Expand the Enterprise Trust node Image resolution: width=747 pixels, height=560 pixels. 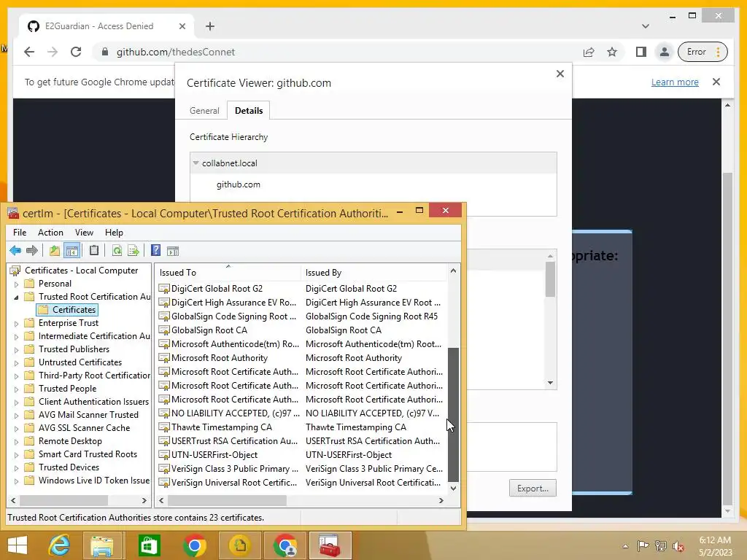(16, 324)
